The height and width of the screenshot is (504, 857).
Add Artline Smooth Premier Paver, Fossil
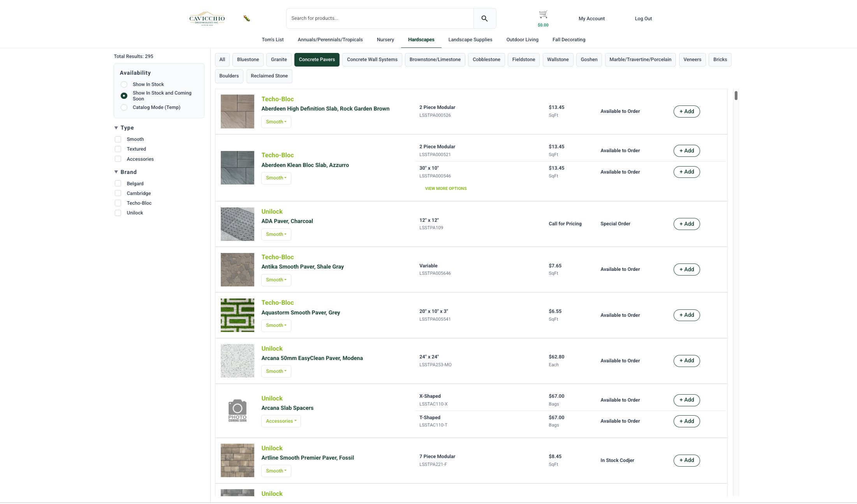pyautogui.click(x=687, y=460)
